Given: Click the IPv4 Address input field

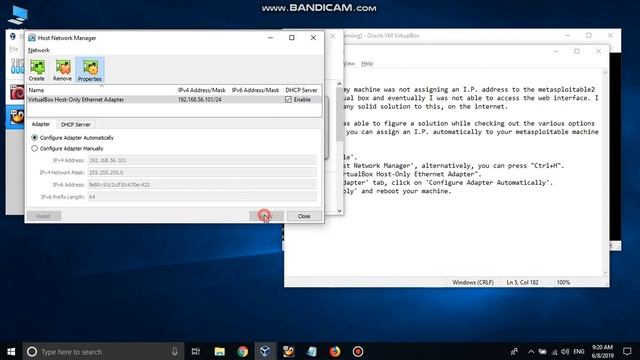Looking at the screenshot, I should pyautogui.click(x=202, y=160).
